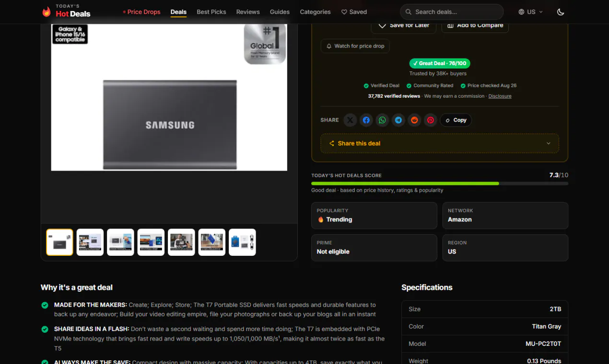Image resolution: width=609 pixels, height=364 pixels.
Task: Select the second product thumbnail
Action: (x=90, y=242)
